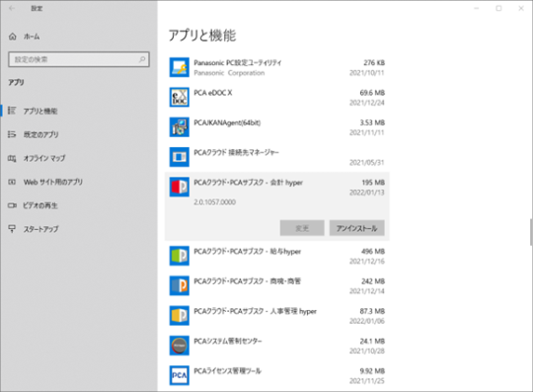Click version number 2.0.1057.0000
This screenshot has height=392, width=533.
tap(215, 202)
